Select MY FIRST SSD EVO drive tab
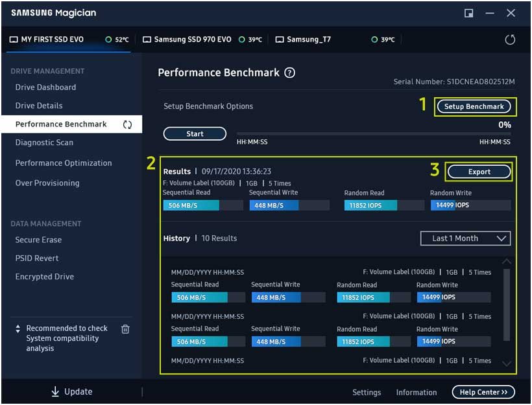The width and height of the screenshot is (532, 405). [x=69, y=40]
